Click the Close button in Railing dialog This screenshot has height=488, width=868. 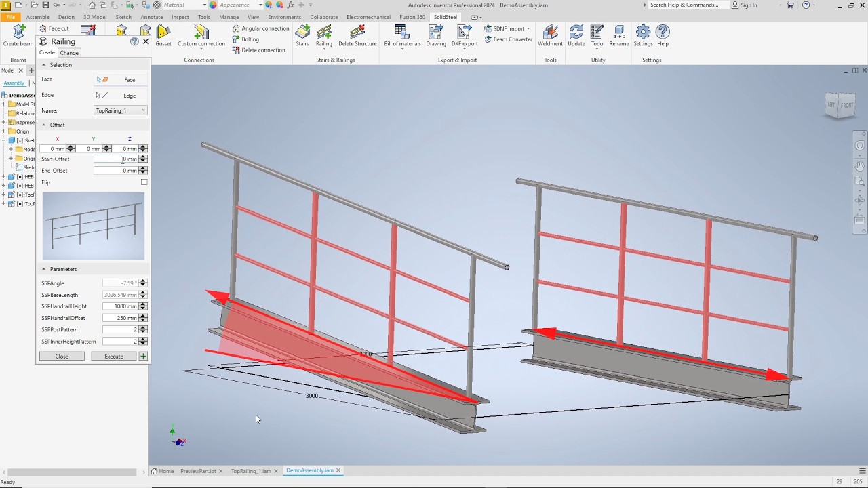pyautogui.click(x=62, y=357)
